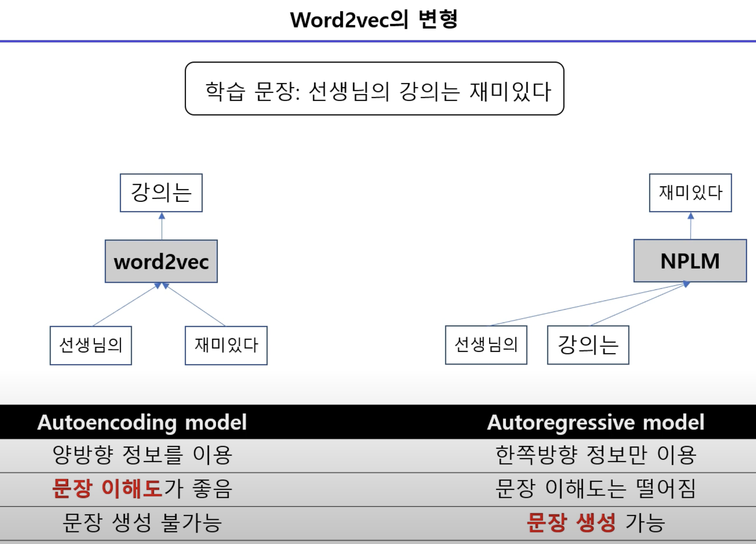Click the Autoencoding model header
The height and width of the screenshot is (544, 756).
pyautogui.click(x=142, y=422)
